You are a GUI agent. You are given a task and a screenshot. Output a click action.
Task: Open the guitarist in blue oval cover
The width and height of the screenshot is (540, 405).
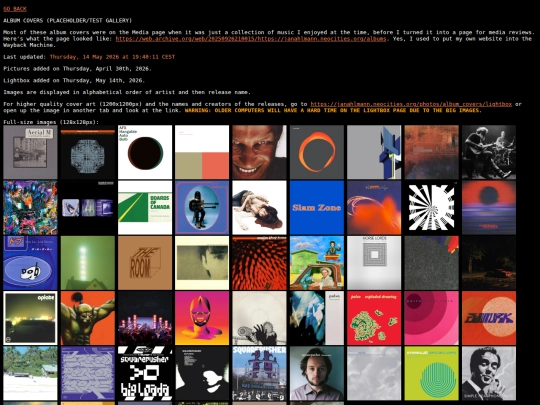[x=202, y=208]
